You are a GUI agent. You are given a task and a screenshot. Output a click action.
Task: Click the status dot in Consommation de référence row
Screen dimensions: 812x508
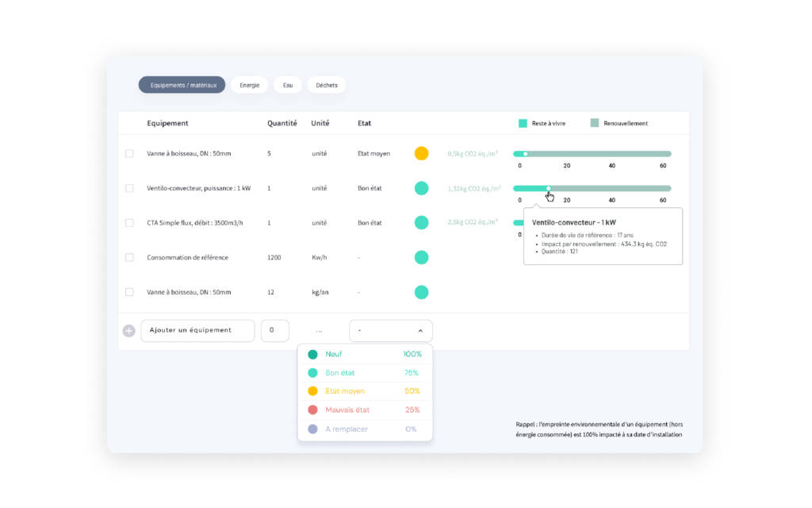[x=422, y=258]
